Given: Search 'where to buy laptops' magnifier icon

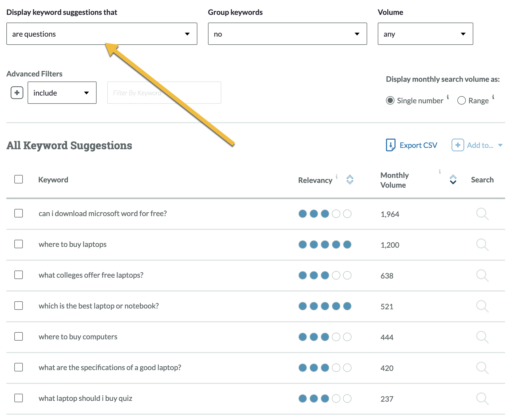Looking at the screenshot, I should 482,245.
